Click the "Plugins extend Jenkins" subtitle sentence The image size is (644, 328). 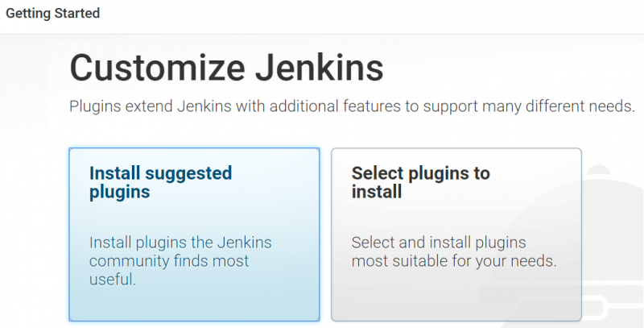[x=352, y=107]
